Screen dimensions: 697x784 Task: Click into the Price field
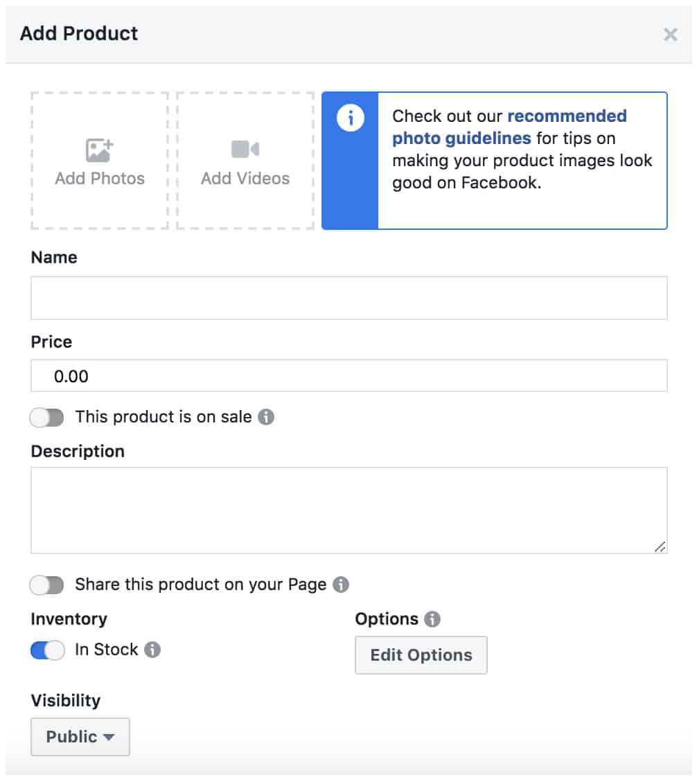348,376
